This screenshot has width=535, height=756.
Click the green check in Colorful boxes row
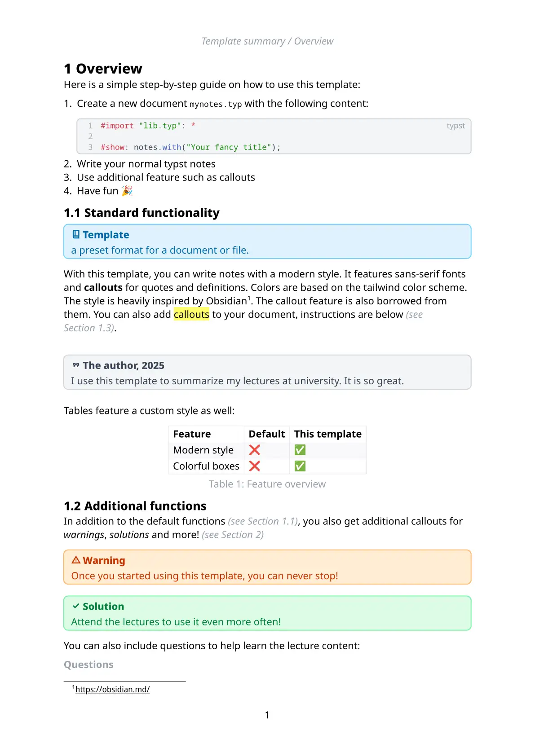[300, 466]
